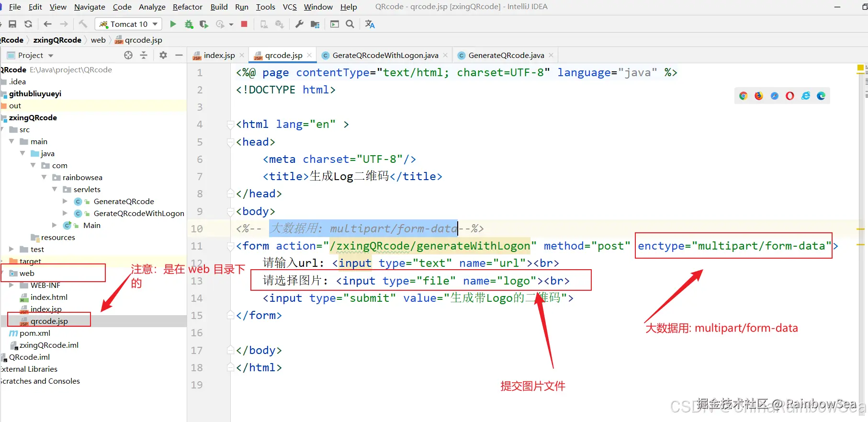Close the GenerateQRcode.java tab

point(551,55)
